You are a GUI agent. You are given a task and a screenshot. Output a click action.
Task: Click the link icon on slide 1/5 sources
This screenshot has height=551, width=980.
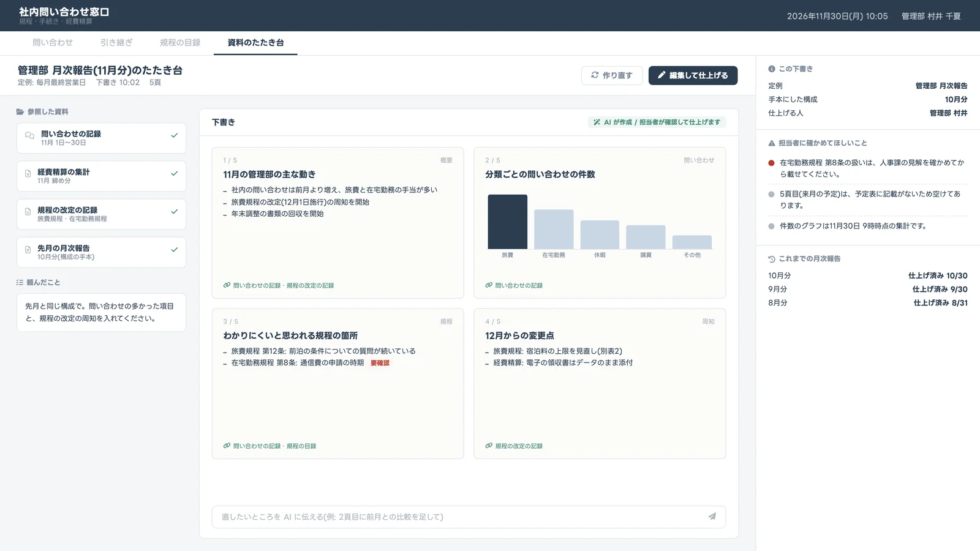click(x=227, y=285)
